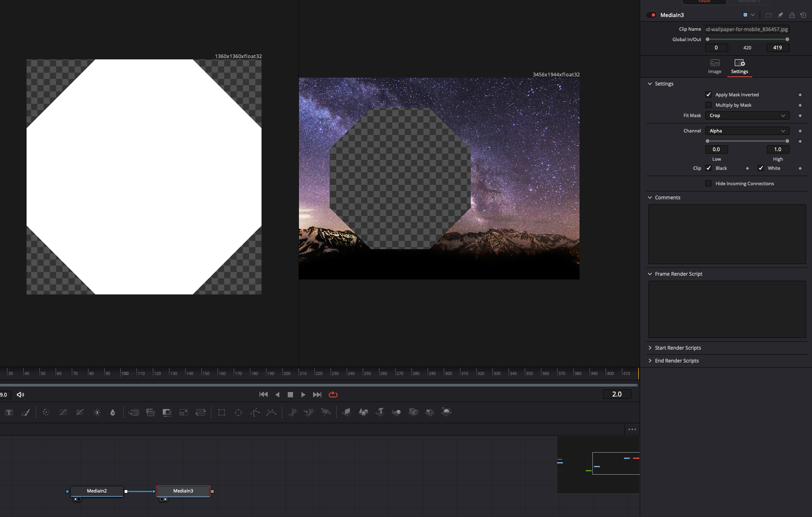This screenshot has height=517, width=812.
Task: Click the Text tool icon in toolbar
Action: (9, 412)
